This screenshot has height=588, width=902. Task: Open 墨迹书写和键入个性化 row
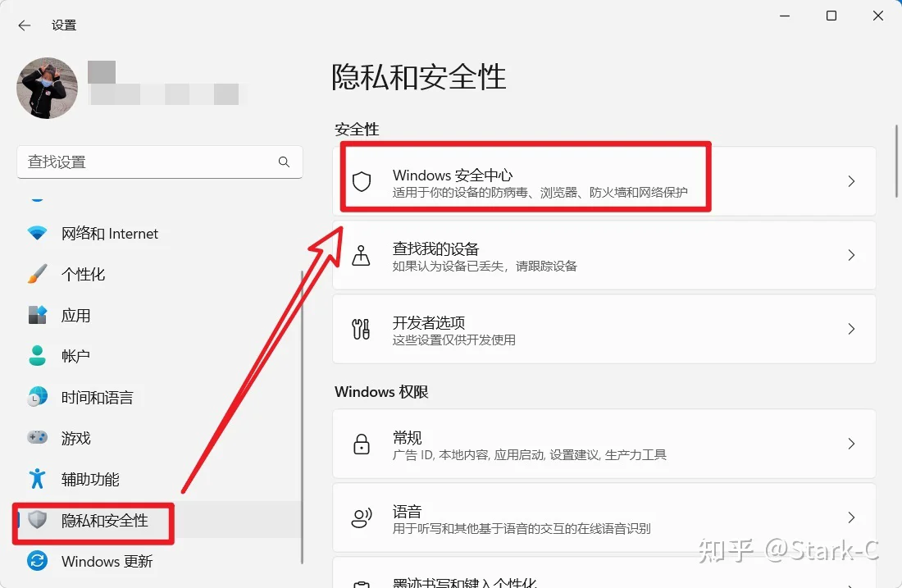[x=604, y=573]
